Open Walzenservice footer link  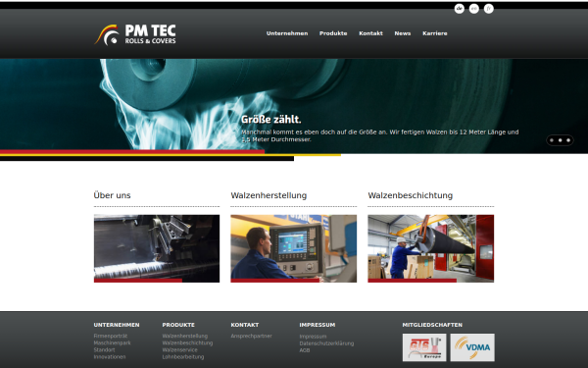[180, 350]
